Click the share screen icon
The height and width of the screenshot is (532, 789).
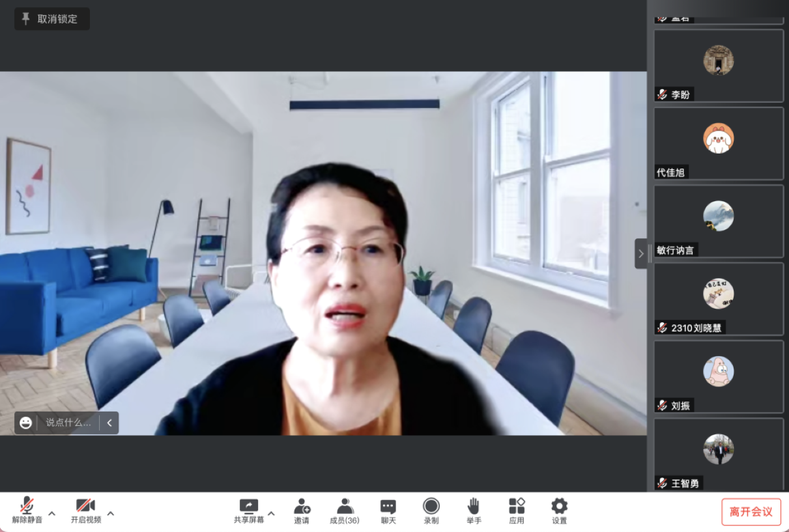[249, 507]
